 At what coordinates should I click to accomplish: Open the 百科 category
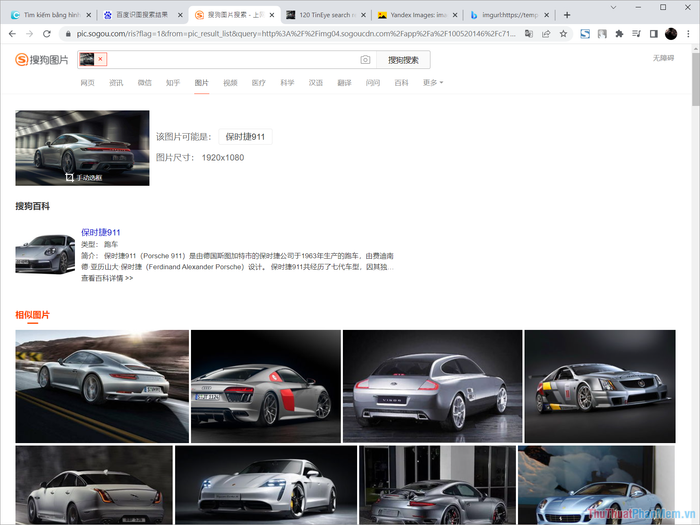click(x=401, y=83)
